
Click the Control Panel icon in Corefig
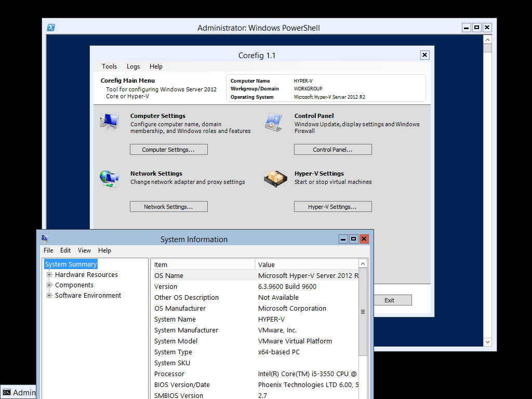click(274, 122)
